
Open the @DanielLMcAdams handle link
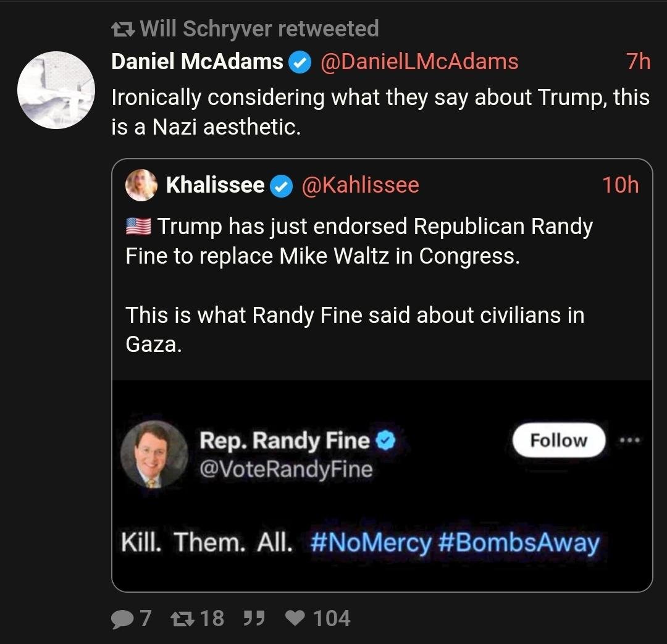(x=418, y=62)
